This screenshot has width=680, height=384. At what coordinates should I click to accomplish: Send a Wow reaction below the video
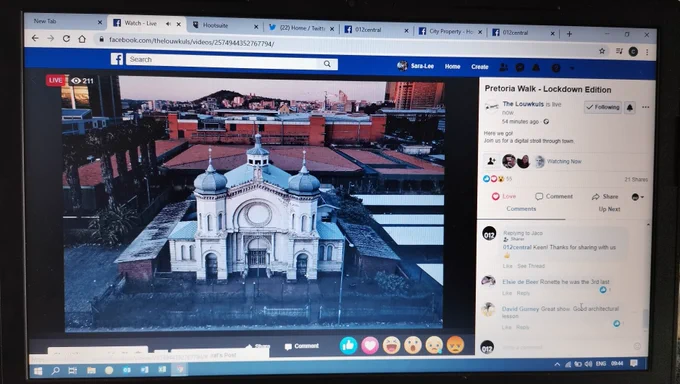(413, 346)
